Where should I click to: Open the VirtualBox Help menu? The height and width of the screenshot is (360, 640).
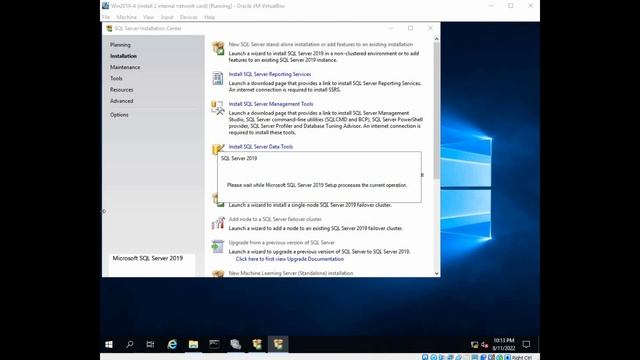click(x=209, y=17)
